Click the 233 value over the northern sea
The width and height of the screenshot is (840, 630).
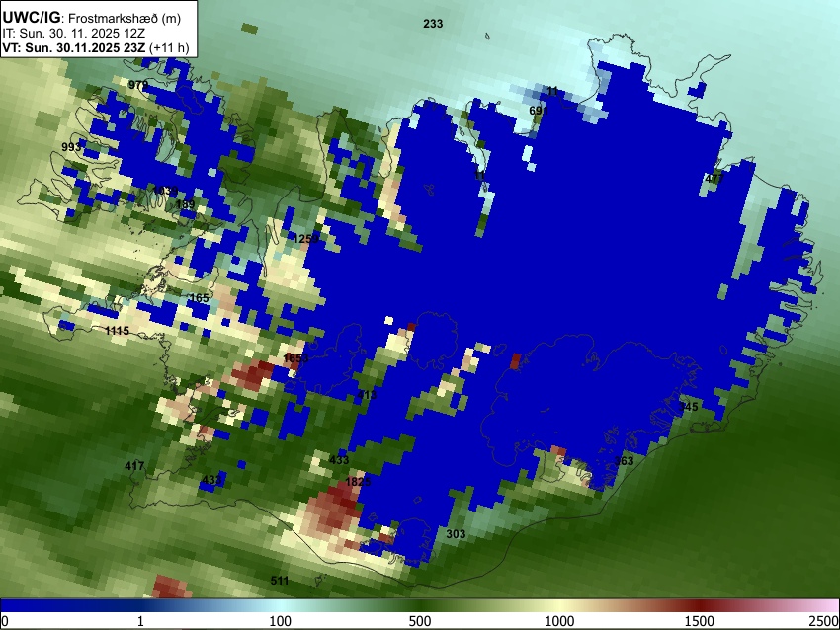[x=433, y=24]
